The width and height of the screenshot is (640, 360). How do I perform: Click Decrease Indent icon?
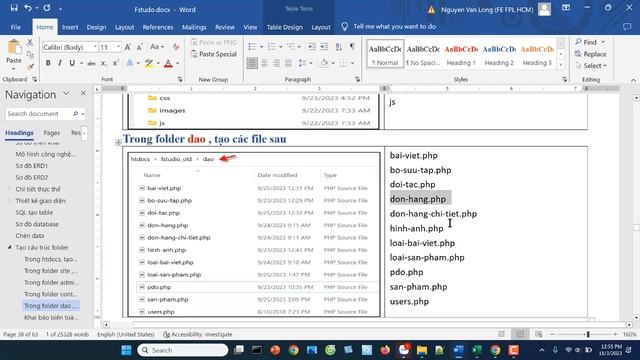tap(312, 47)
